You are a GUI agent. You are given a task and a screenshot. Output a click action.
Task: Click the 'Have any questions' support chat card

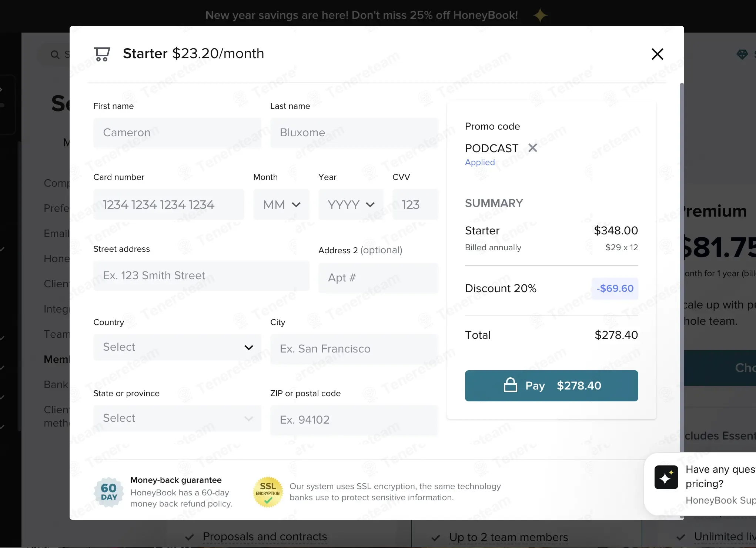tap(700, 484)
